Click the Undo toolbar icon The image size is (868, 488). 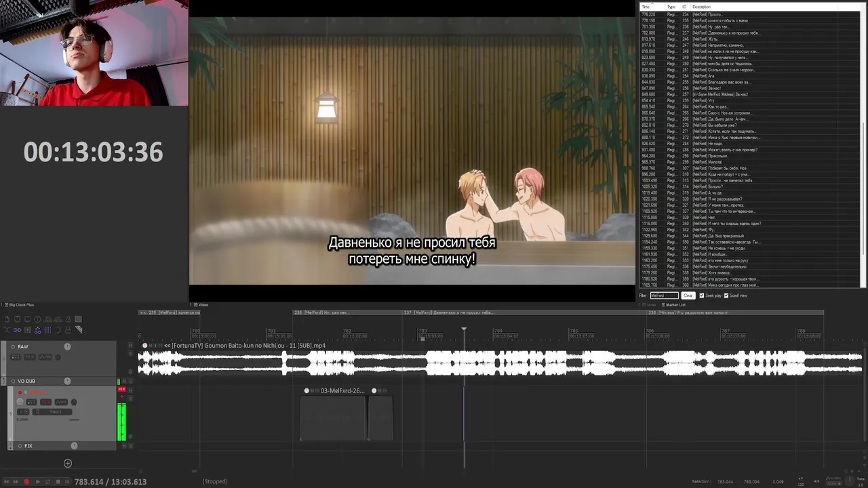tap(47, 319)
